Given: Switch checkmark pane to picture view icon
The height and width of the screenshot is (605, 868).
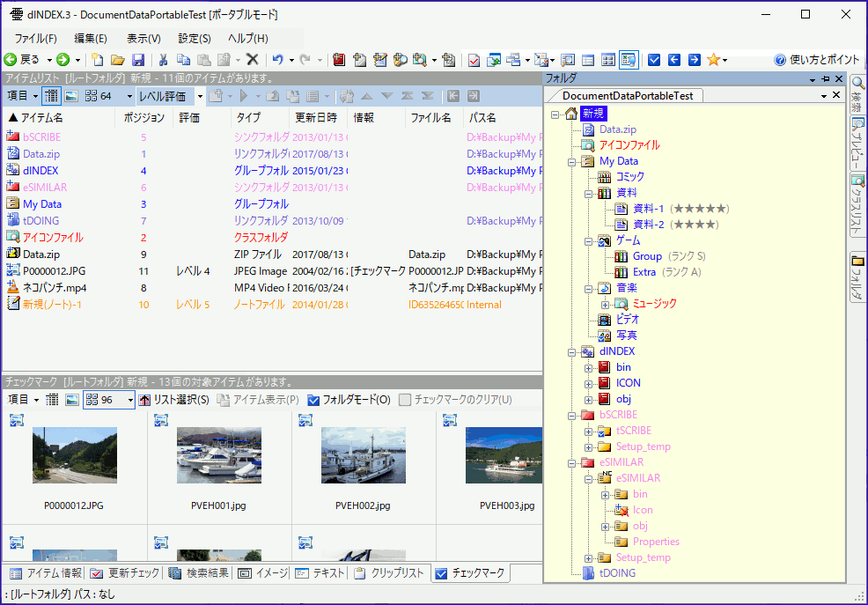Looking at the screenshot, I should click(72, 400).
